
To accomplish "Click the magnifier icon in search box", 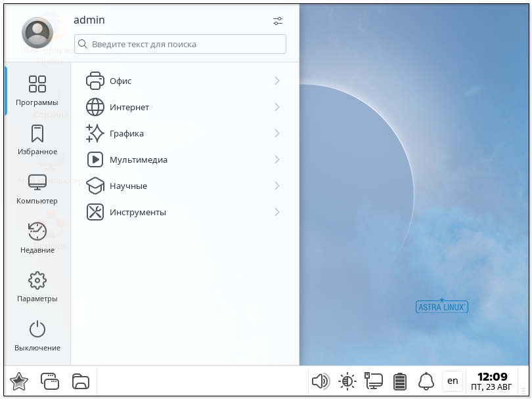I will pos(83,44).
